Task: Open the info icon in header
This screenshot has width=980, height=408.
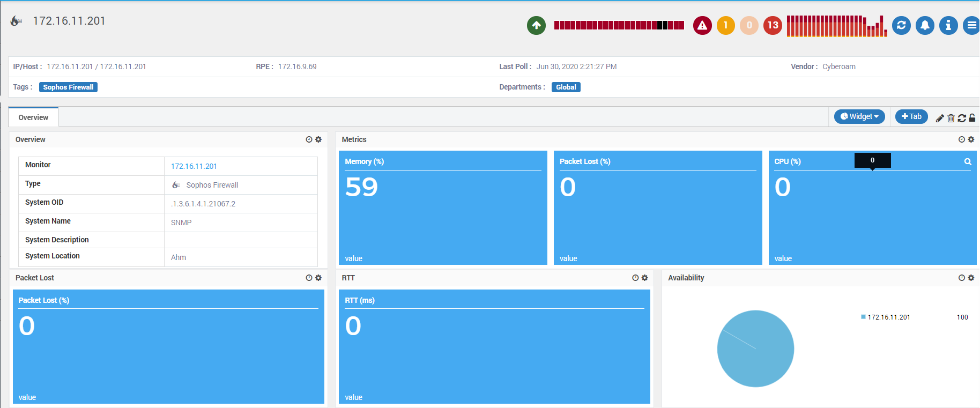Action: click(948, 25)
